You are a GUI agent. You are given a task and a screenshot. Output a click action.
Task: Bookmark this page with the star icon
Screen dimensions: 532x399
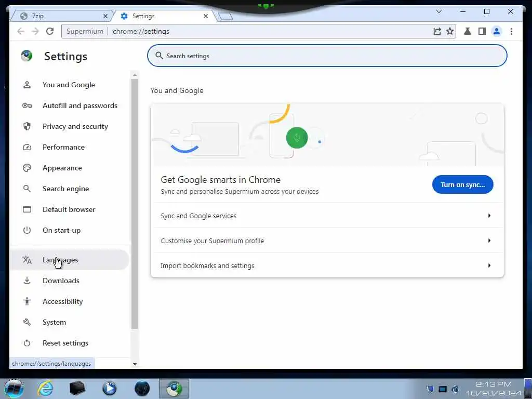pos(450,31)
